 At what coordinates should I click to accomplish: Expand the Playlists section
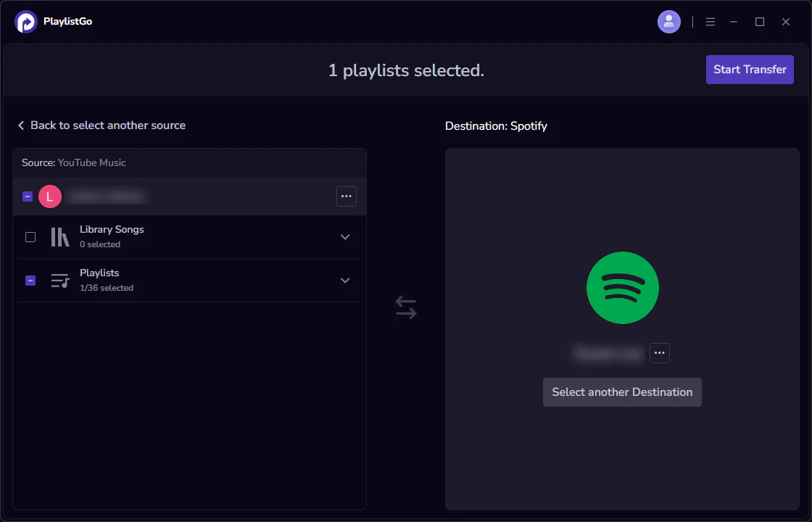[345, 281]
